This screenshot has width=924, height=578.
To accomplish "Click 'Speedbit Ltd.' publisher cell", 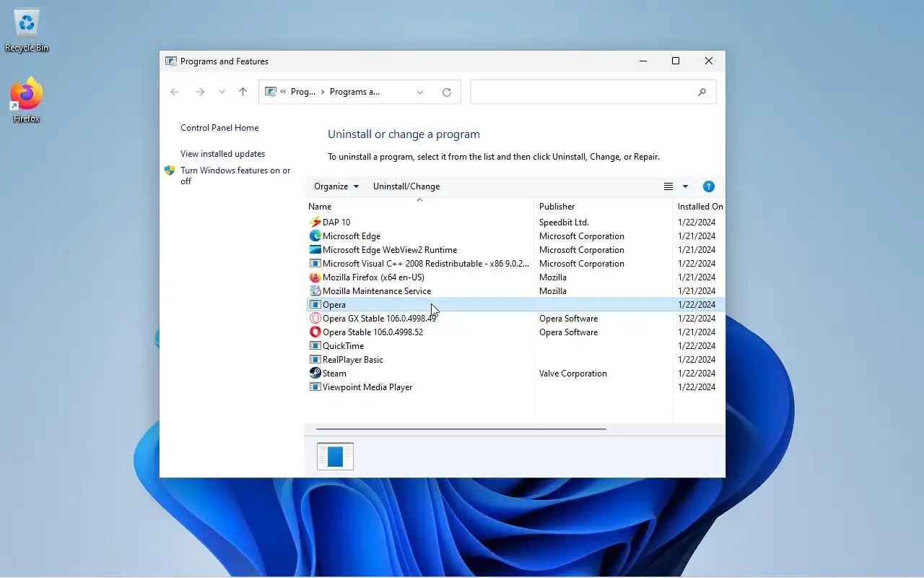I will coord(564,223).
